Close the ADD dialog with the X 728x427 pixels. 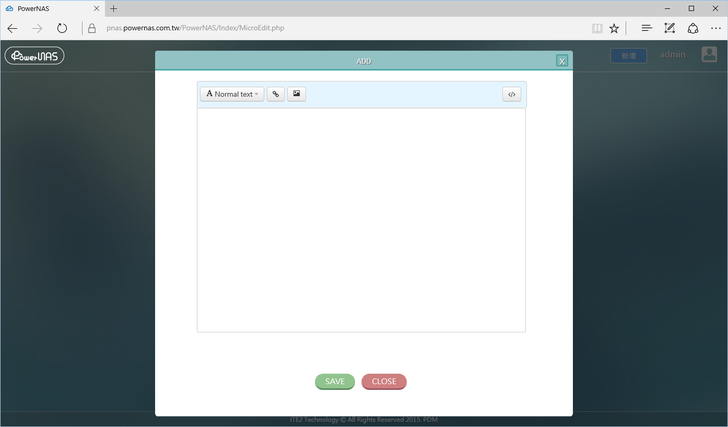(x=562, y=61)
